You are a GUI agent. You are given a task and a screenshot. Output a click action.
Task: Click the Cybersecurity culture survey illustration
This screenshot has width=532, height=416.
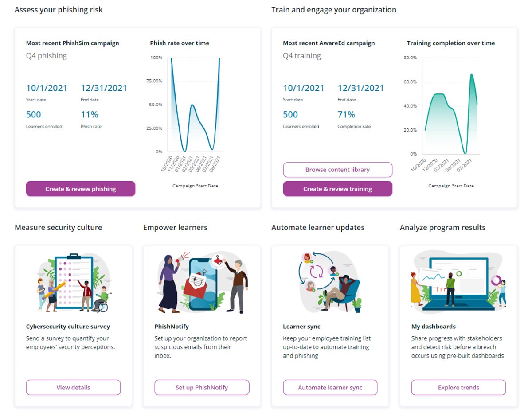point(73,280)
